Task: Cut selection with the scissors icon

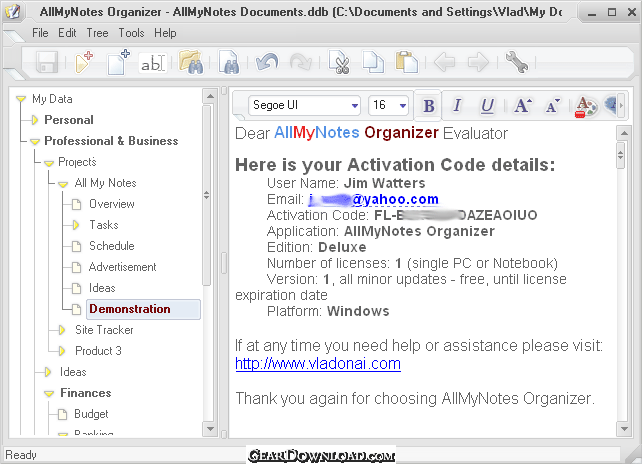Action: pyautogui.click(x=340, y=62)
